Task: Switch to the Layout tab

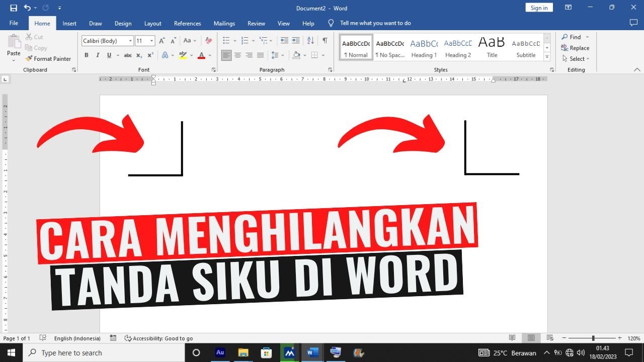Action: [x=153, y=24]
